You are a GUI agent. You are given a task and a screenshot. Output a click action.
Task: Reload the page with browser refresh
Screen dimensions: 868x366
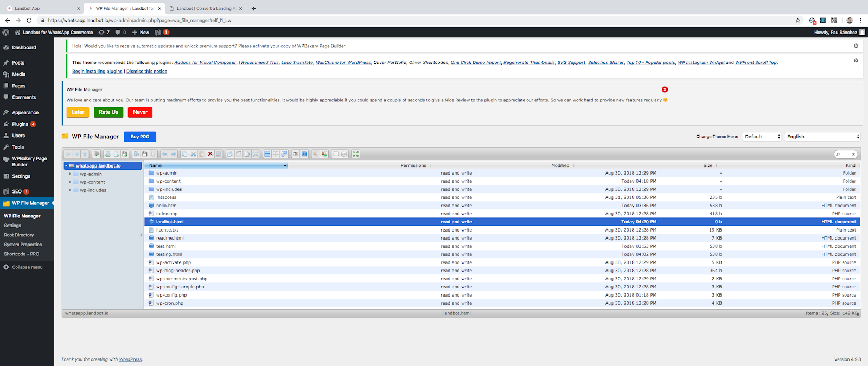point(29,20)
